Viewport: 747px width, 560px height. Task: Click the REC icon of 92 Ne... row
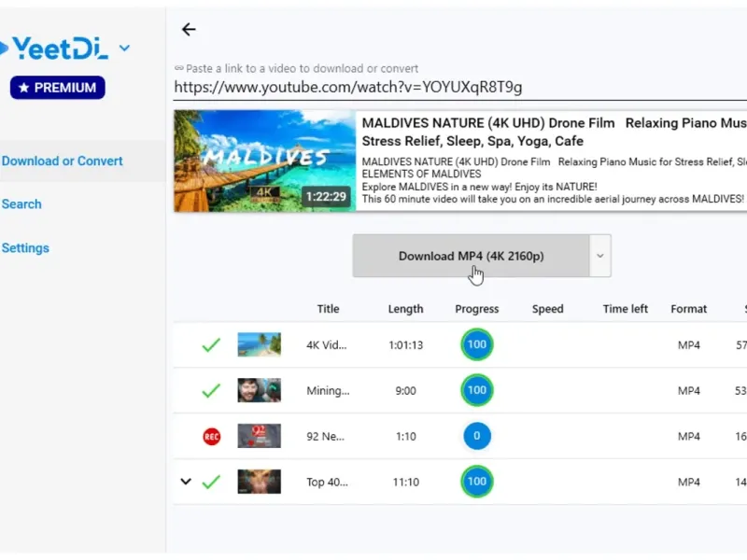point(212,437)
